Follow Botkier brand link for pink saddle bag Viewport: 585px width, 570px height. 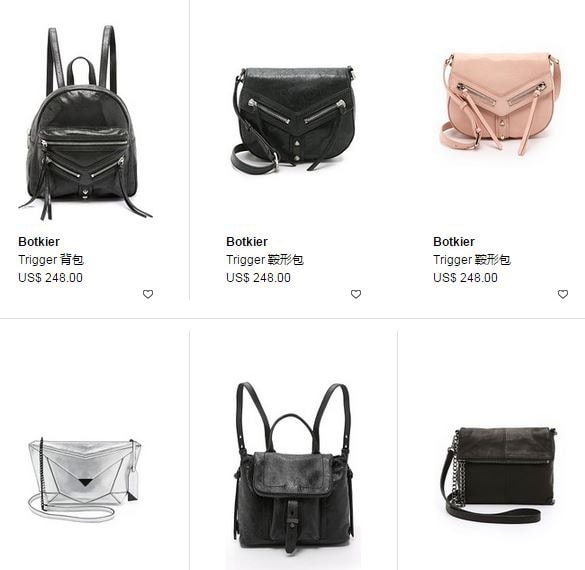(x=454, y=242)
